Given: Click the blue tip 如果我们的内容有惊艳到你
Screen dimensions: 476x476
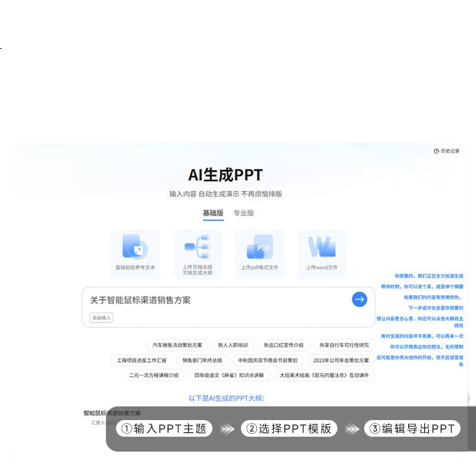Looking at the screenshot, I should [433, 297].
